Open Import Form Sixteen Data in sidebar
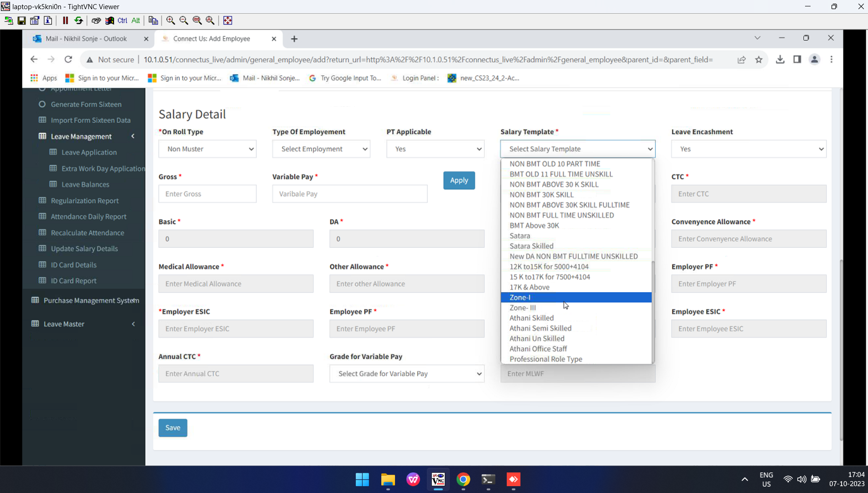 point(90,120)
